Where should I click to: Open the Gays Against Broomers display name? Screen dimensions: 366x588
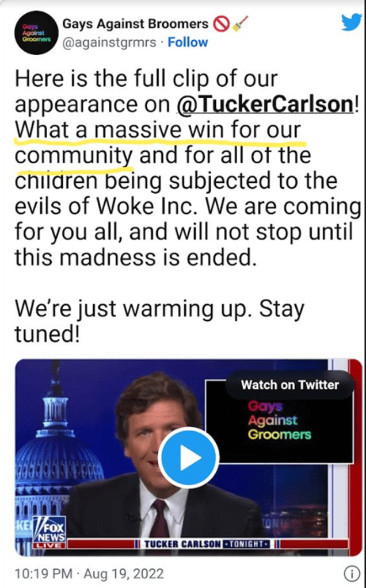(x=135, y=24)
